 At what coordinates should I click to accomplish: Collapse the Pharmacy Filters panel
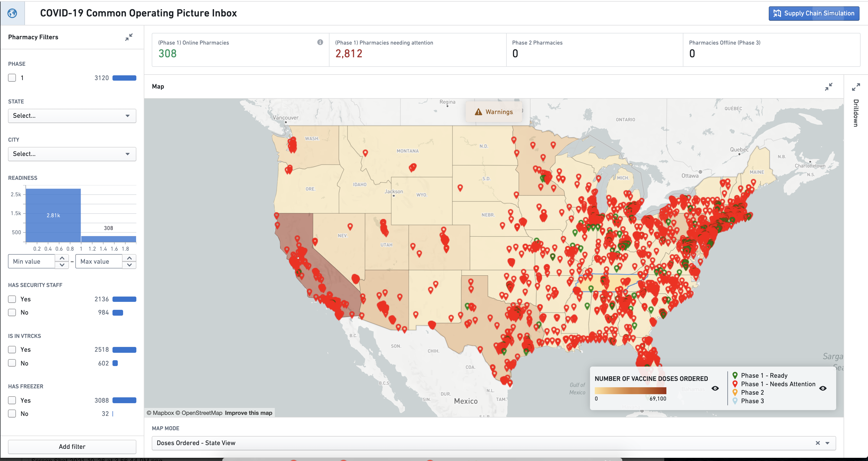[x=129, y=37]
